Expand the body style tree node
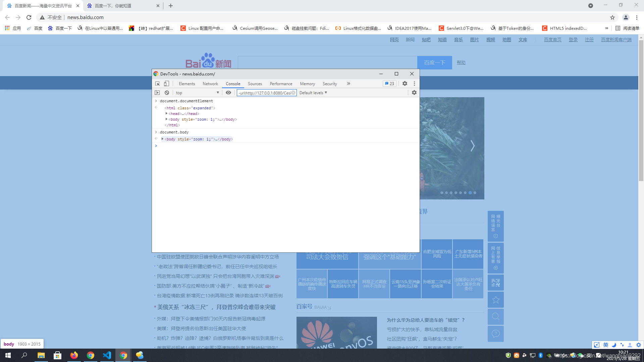Viewport: 644px width, 362px height. coord(162,139)
